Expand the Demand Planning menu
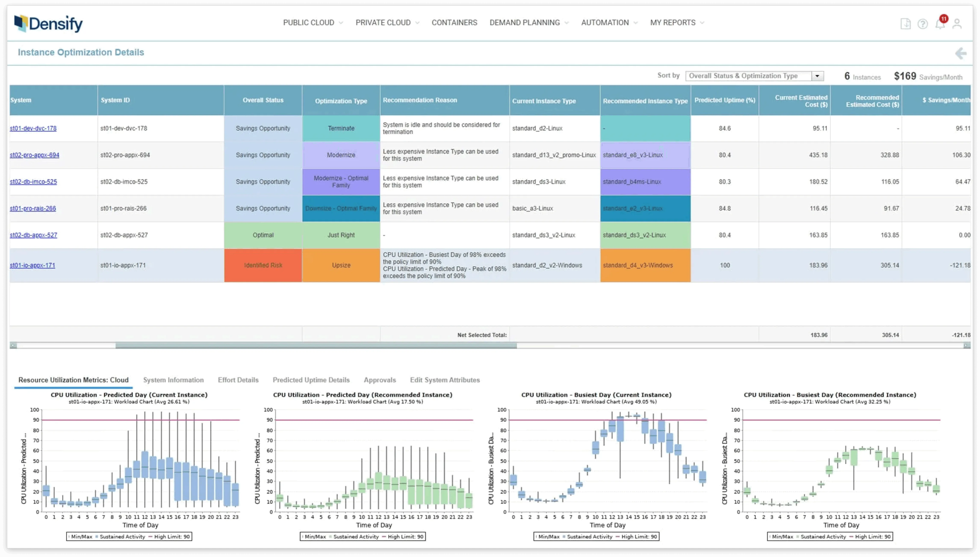 (529, 23)
